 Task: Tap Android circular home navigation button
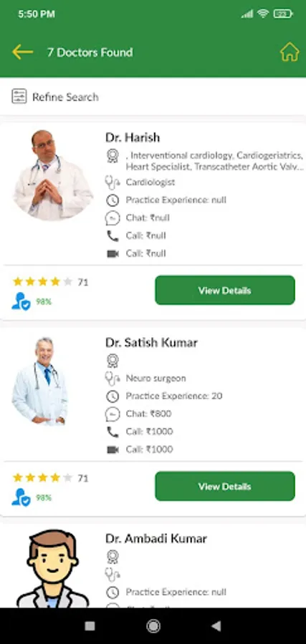(x=153, y=626)
